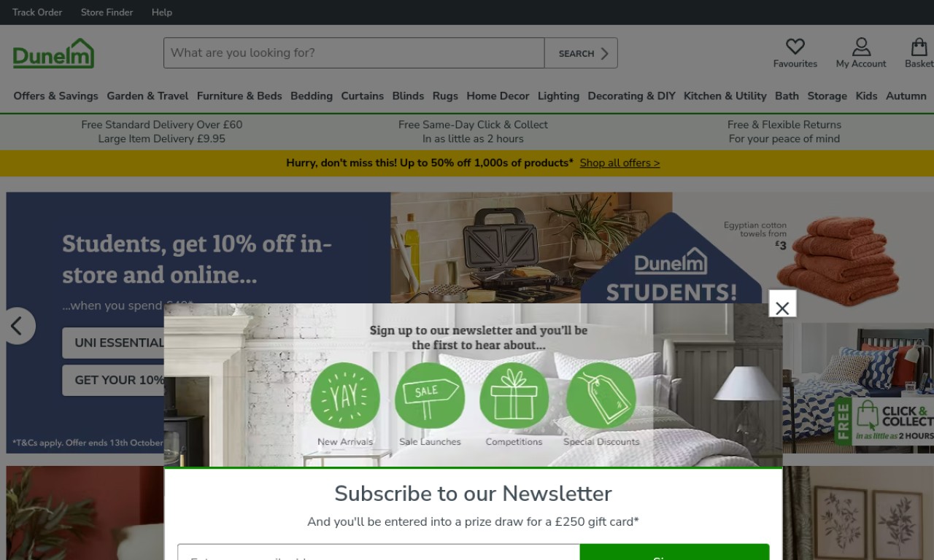Click the Sale Launches sign icon

point(430,396)
